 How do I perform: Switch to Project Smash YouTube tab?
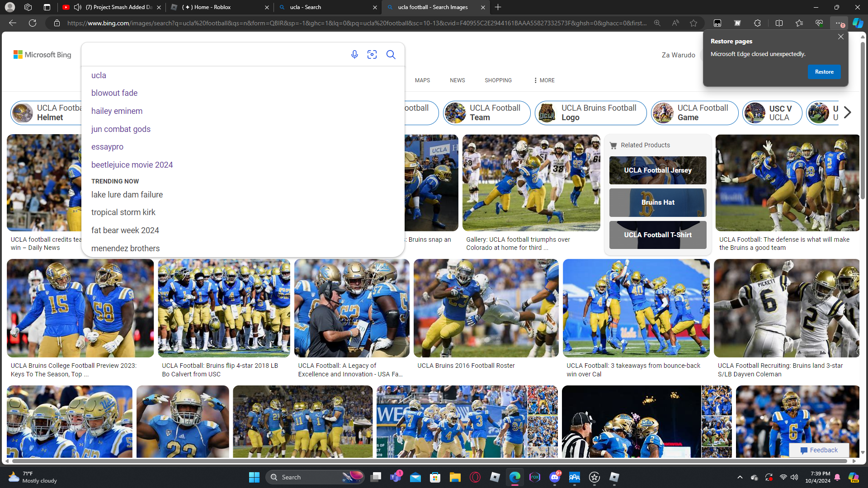point(111,7)
